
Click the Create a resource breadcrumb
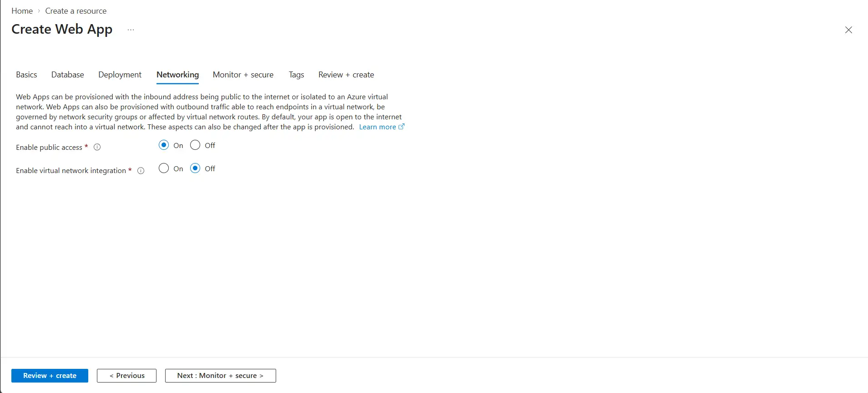pos(76,11)
